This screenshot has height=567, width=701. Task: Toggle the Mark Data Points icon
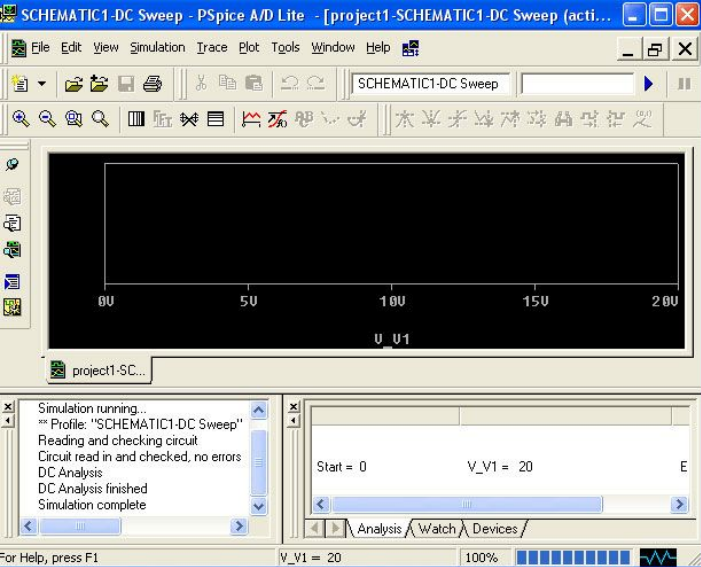[330, 119]
